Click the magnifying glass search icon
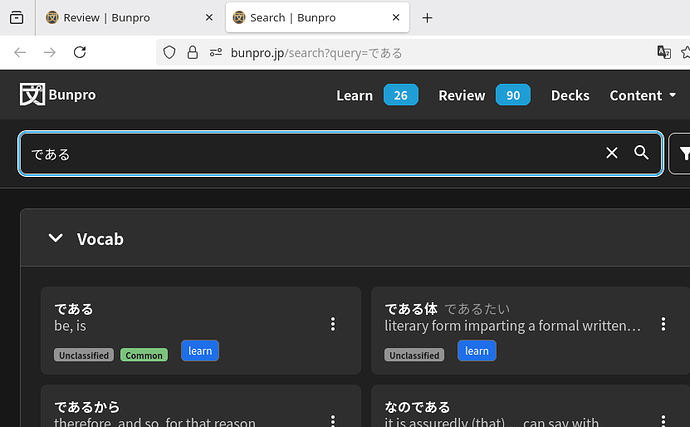690x427 pixels. [x=642, y=153]
